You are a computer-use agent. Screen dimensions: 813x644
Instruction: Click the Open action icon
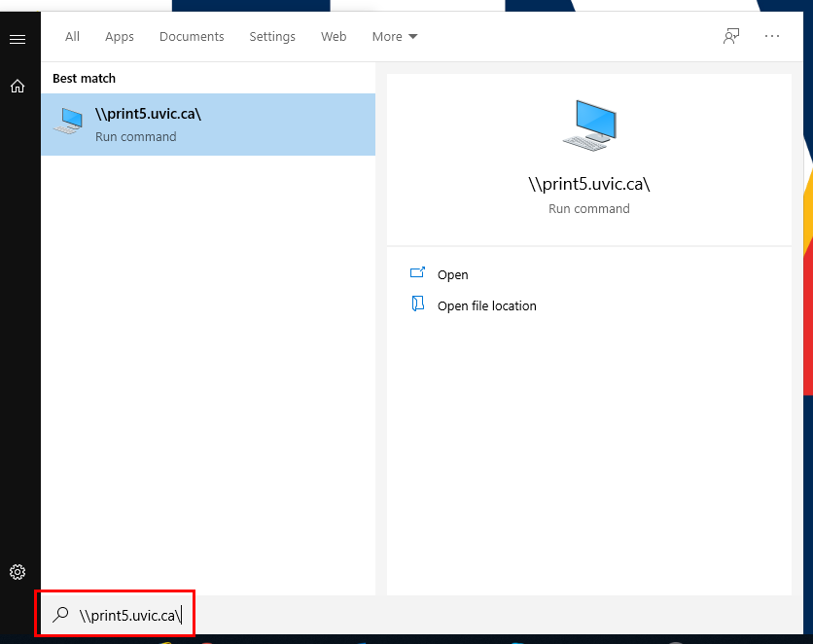pyautogui.click(x=417, y=272)
